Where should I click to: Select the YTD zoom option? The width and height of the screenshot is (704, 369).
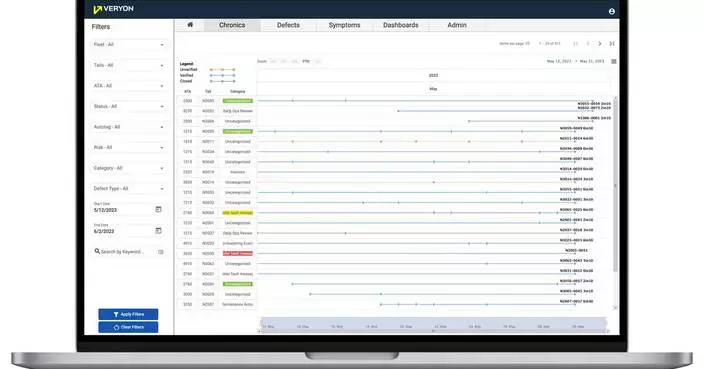306,62
